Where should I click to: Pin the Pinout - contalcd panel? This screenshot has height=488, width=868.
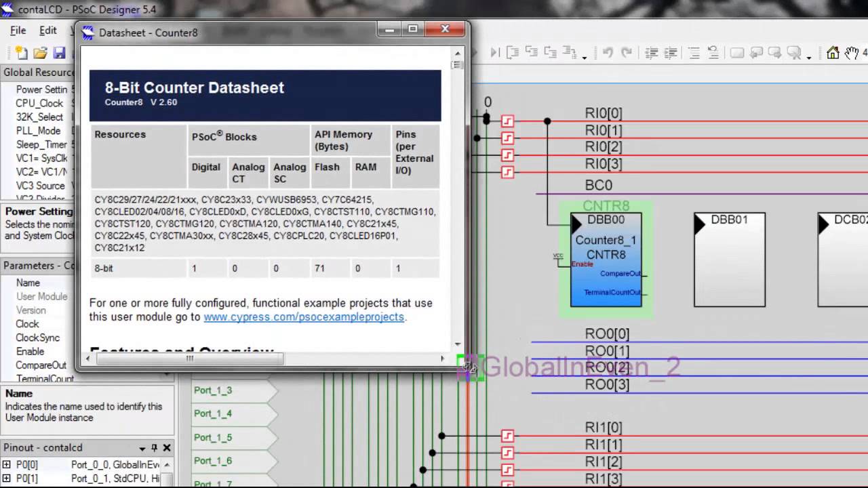154,448
